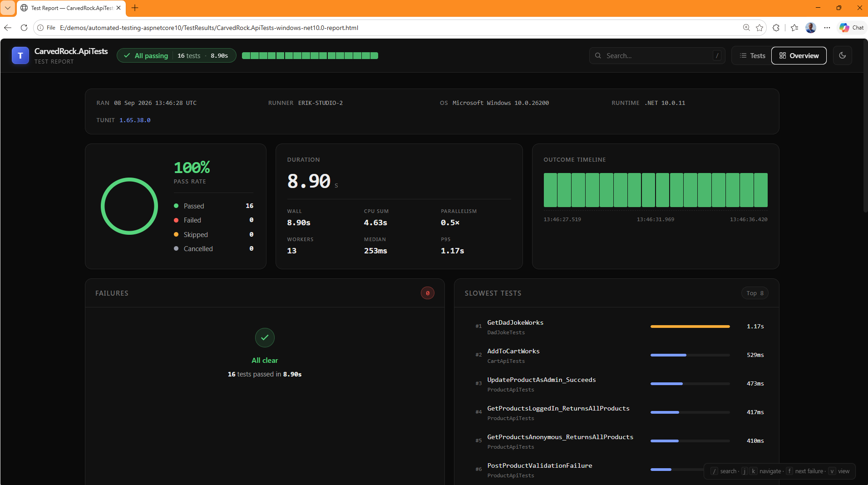Close the Test Report browser tab
The image size is (868, 485).
pos(118,8)
